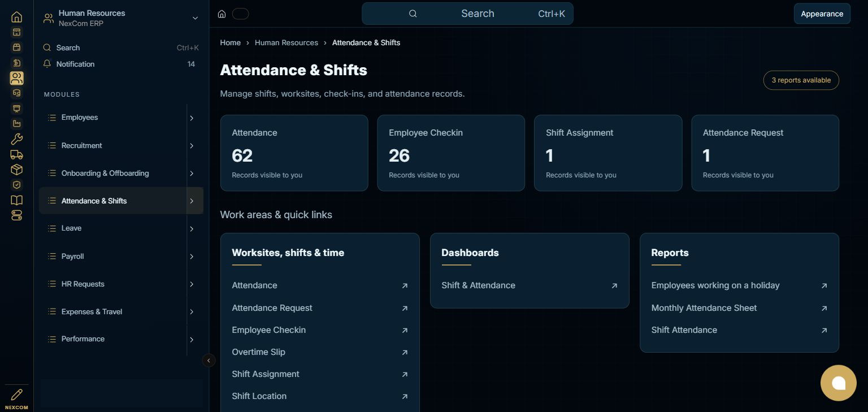This screenshot has height=412, width=868.
Task: Open the Human Resources workspace dropdown
Action: pyautogui.click(x=121, y=18)
